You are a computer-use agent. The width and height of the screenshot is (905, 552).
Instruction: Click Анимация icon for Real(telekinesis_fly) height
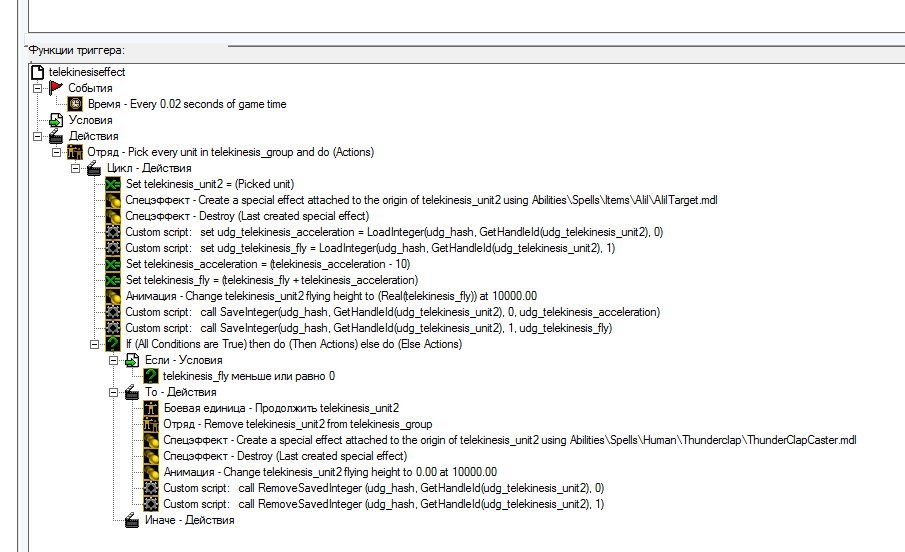click(113, 296)
